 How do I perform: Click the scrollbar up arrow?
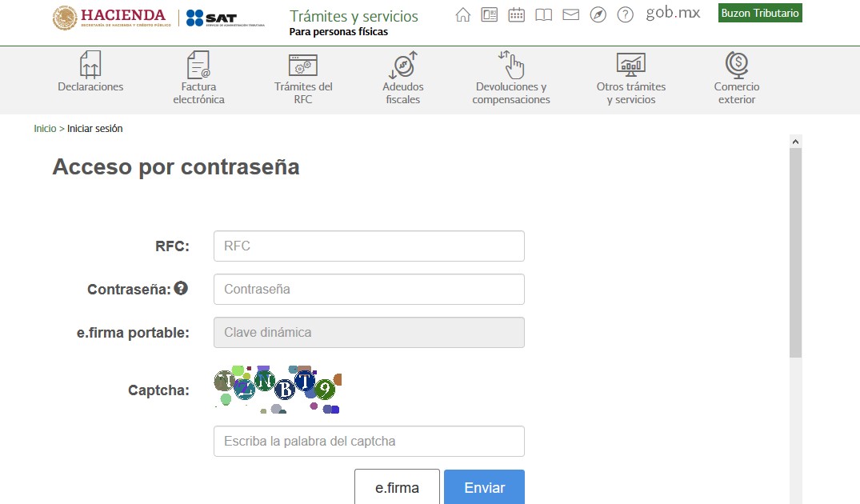(x=796, y=142)
